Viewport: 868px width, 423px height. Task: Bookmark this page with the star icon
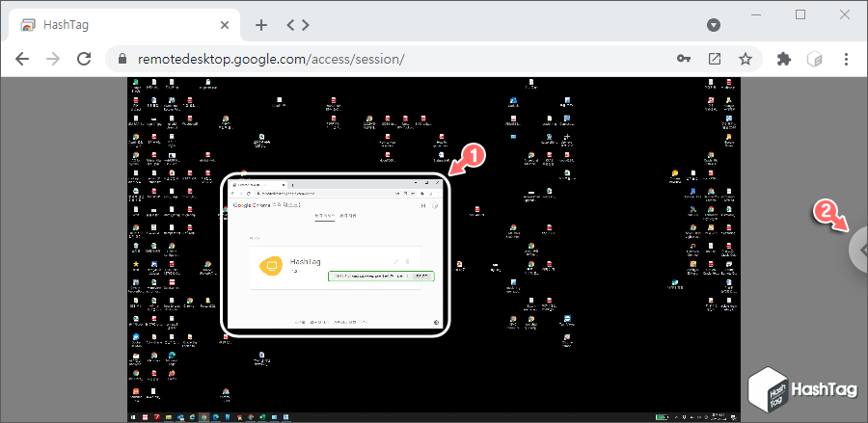click(746, 59)
